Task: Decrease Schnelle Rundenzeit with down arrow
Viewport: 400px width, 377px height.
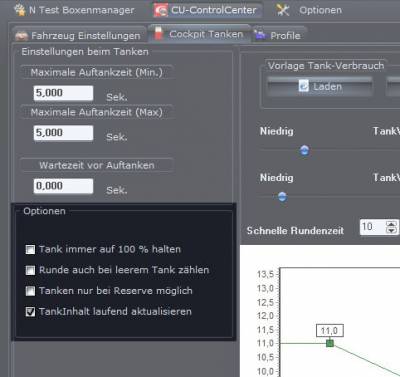Action: (391, 230)
